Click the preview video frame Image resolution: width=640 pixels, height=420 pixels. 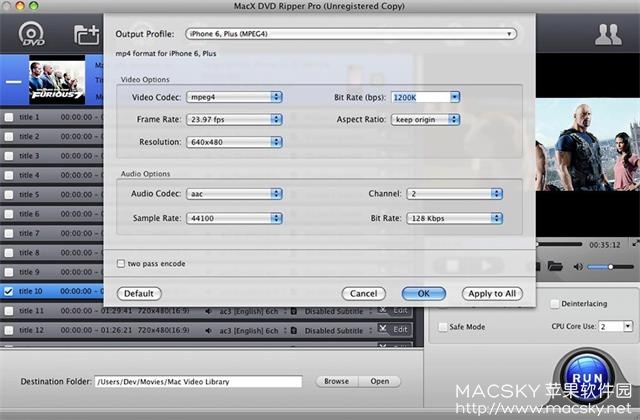click(x=588, y=144)
